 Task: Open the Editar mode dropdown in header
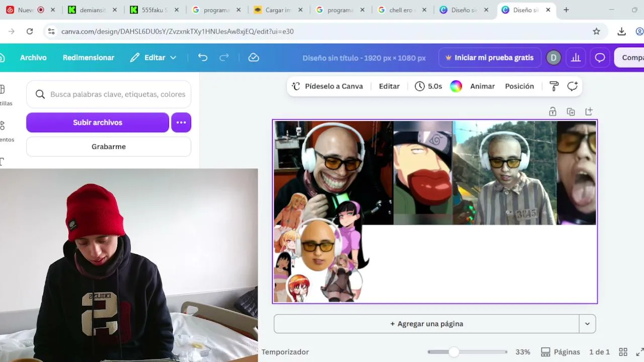pos(153,58)
